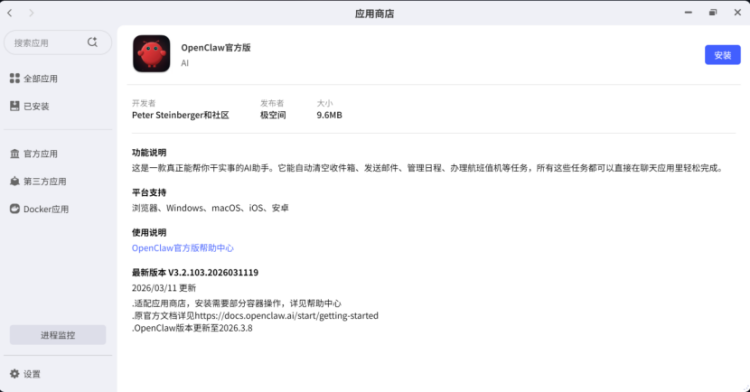Click the 官方应用 building icon
Screen dimensions: 750x392
15,153
